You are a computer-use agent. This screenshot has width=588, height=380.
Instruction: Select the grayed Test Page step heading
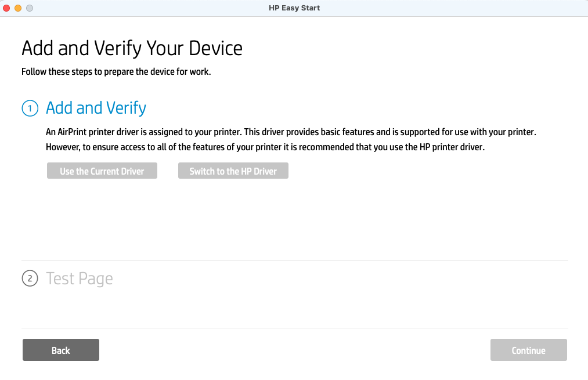pos(80,279)
